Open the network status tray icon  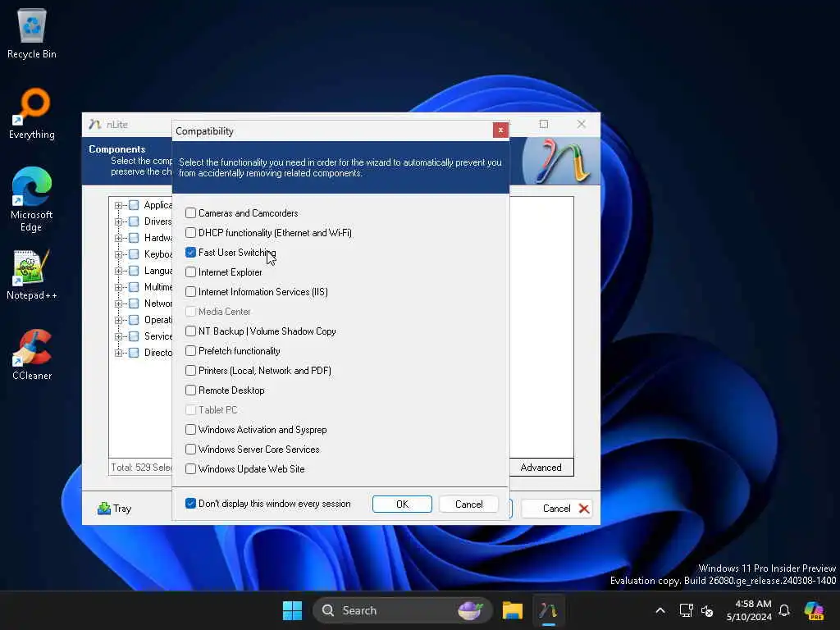click(687, 610)
